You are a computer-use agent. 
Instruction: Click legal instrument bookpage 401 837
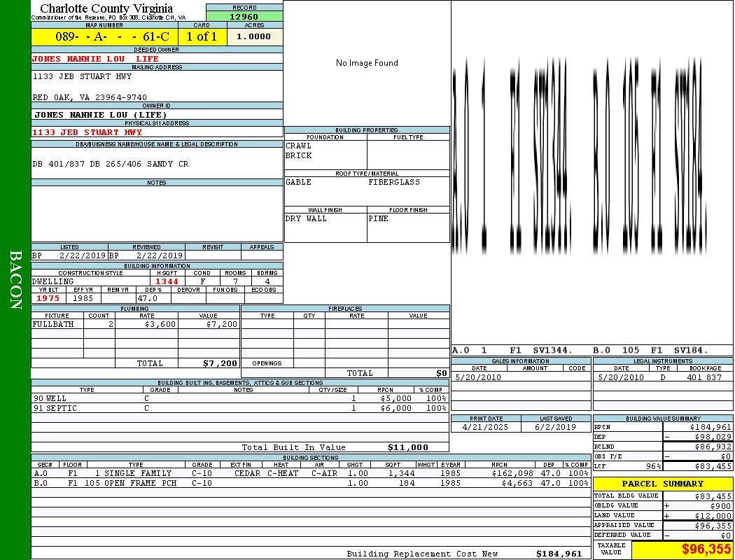click(x=704, y=377)
